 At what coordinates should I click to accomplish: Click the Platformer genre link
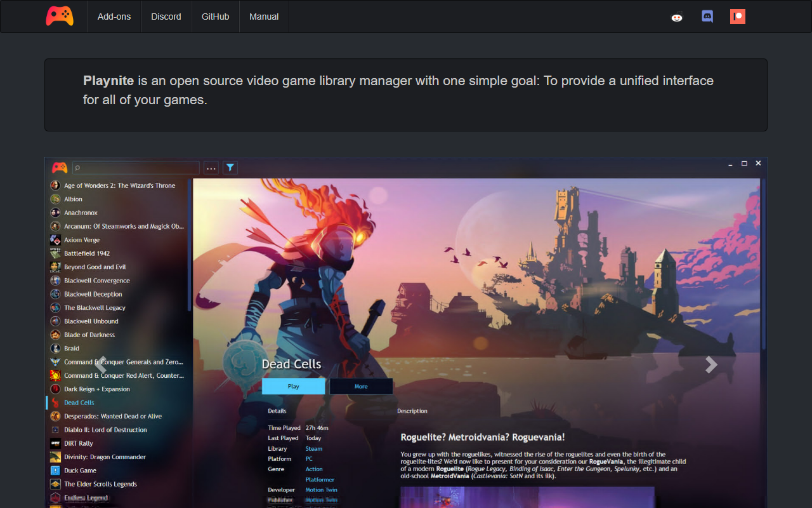pos(320,479)
